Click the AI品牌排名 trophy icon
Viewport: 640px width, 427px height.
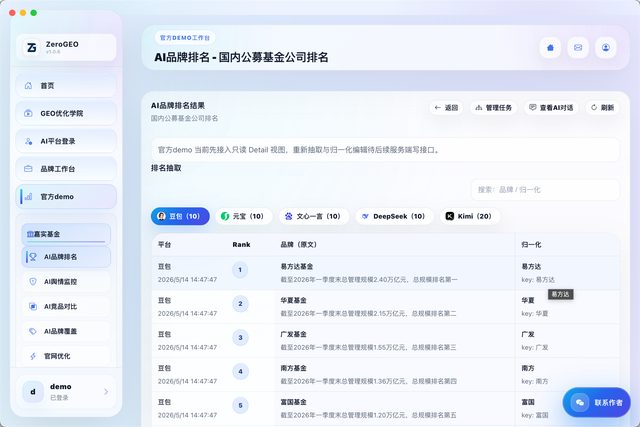[x=33, y=257]
